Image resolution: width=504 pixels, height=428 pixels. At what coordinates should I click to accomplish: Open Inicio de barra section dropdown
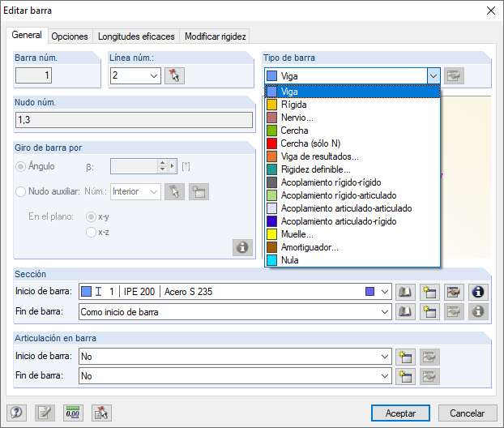384,292
